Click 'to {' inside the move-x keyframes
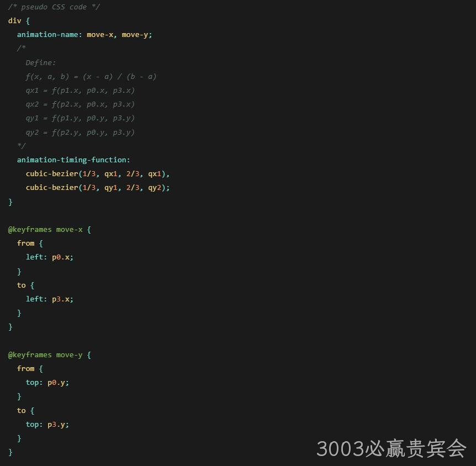Viewport: 476px width, 466px height. (x=25, y=285)
